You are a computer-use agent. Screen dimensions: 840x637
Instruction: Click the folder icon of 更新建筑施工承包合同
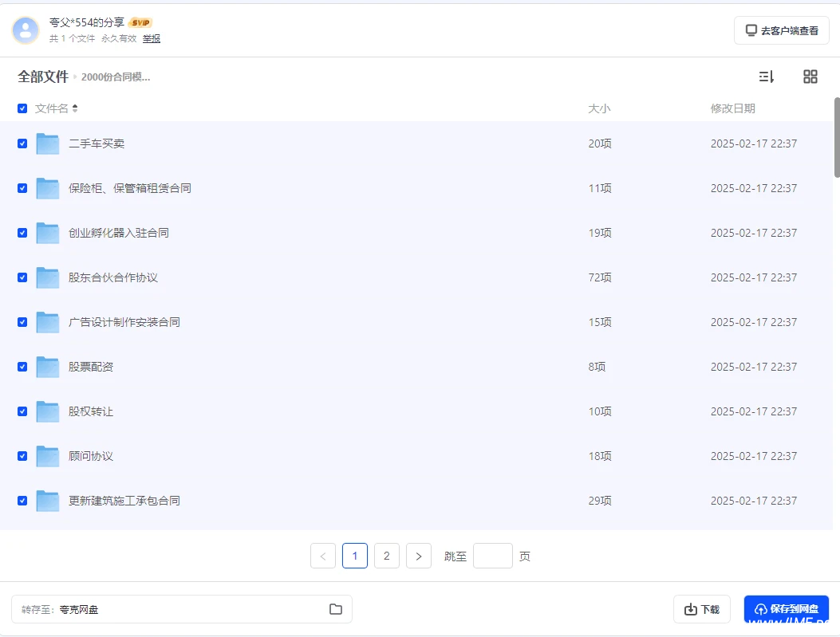click(x=47, y=501)
